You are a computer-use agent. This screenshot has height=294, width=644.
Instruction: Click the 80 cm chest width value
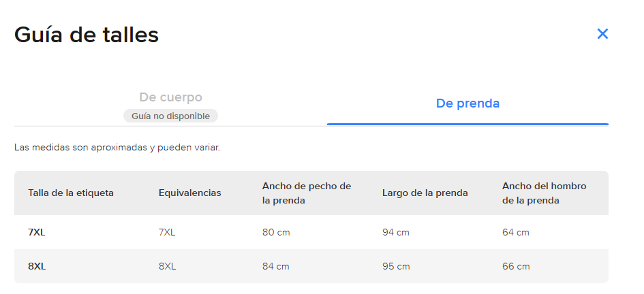[276, 232]
